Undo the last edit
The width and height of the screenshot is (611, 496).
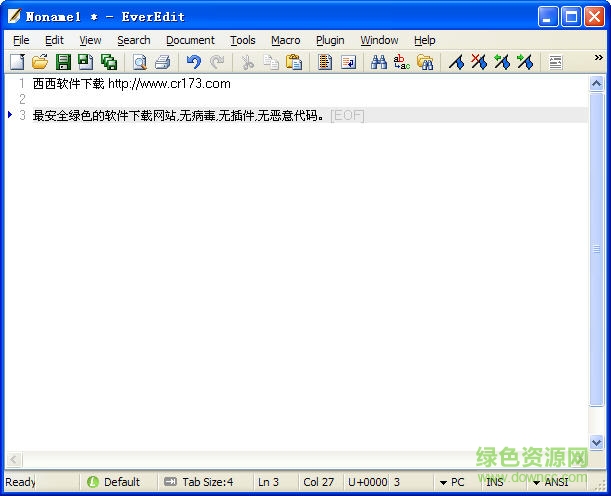pos(194,62)
